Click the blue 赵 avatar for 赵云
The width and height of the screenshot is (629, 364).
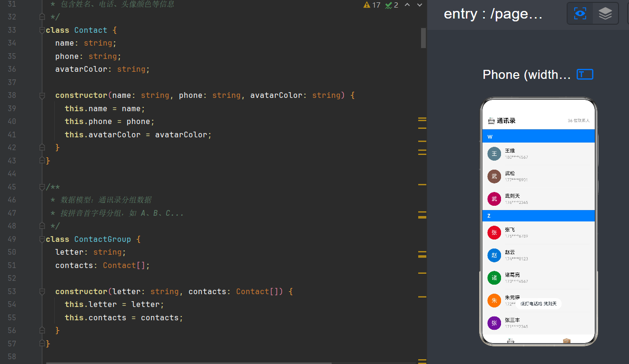494,255
